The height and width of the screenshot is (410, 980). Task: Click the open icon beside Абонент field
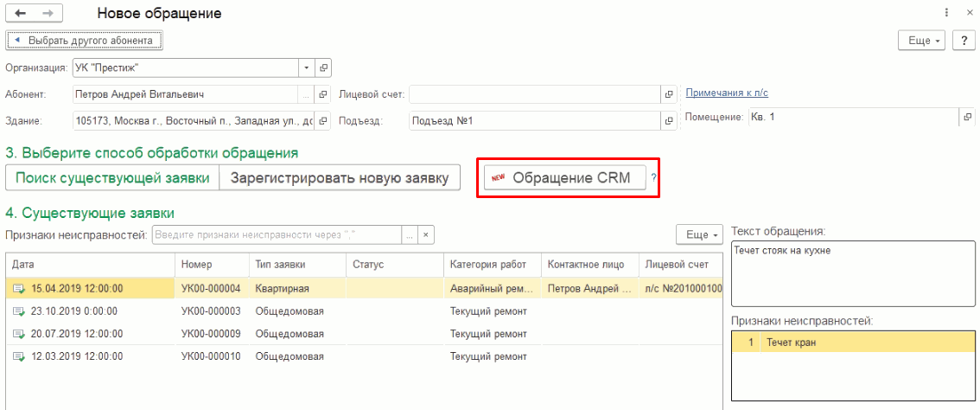coord(324,94)
